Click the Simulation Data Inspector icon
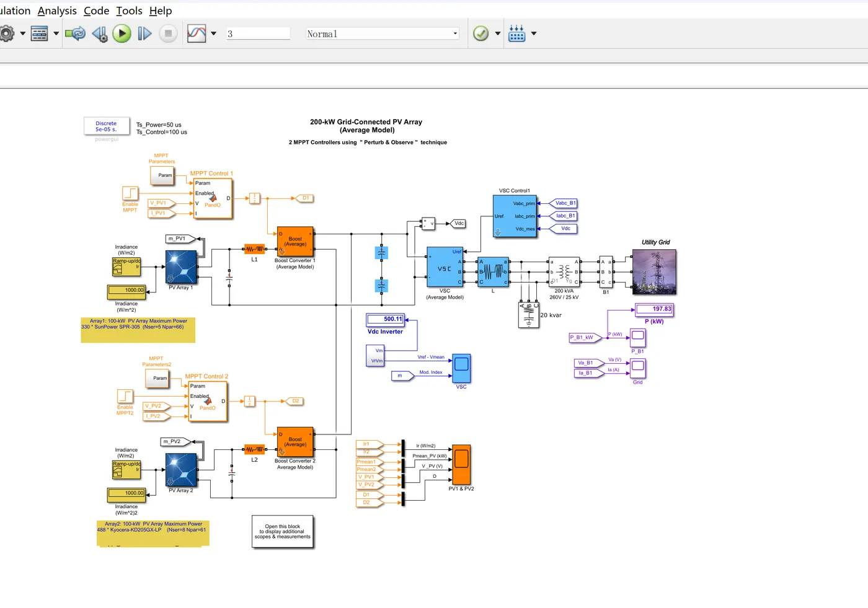This screenshot has width=868, height=608. [197, 33]
